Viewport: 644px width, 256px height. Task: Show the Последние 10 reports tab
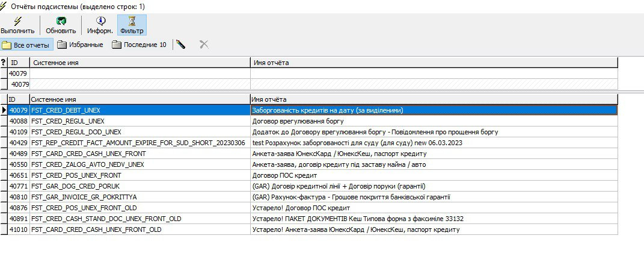point(139,45)
